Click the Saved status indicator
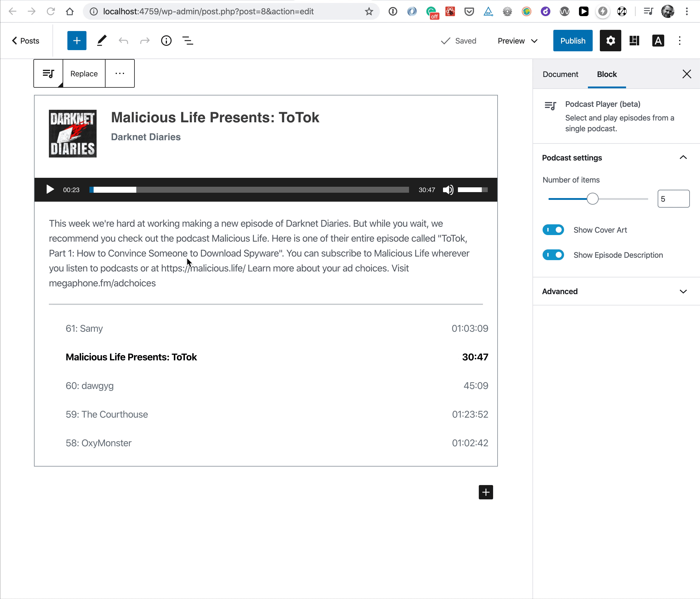This screenshot has width=700, height=599. point(459,41)
